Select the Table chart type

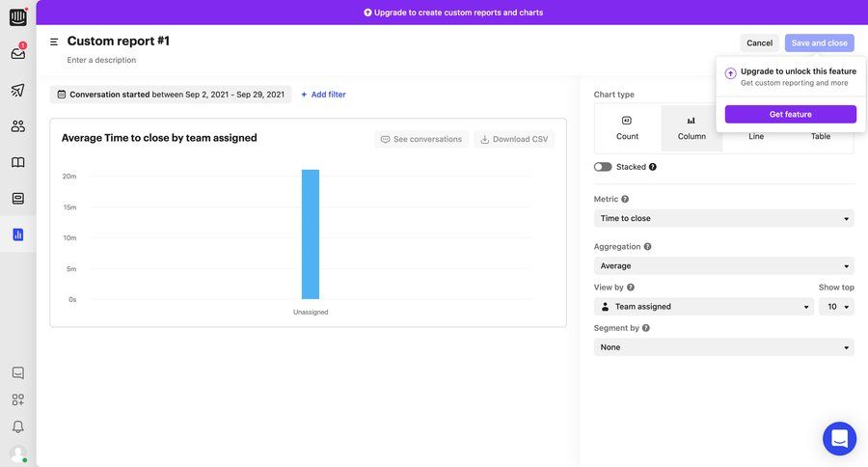coord(821,136)
